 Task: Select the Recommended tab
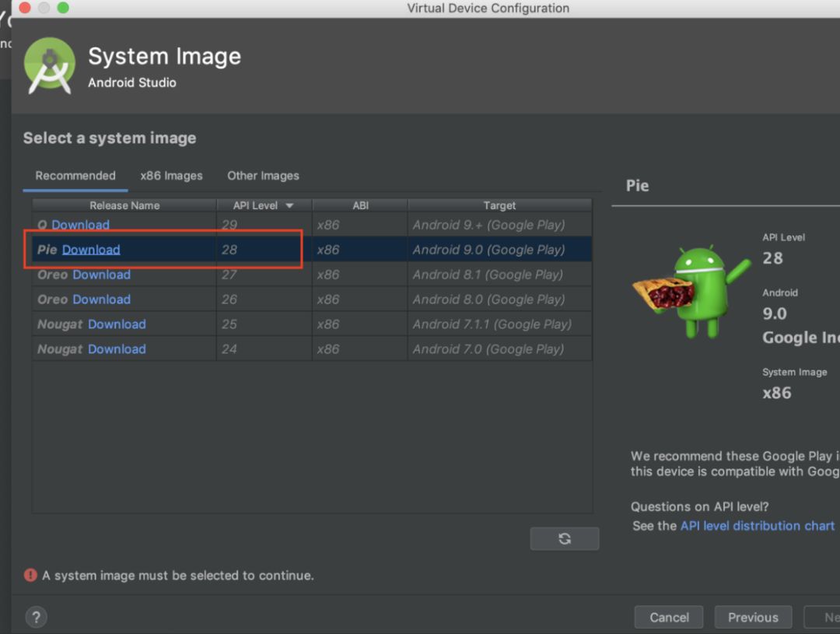(75, 176)
